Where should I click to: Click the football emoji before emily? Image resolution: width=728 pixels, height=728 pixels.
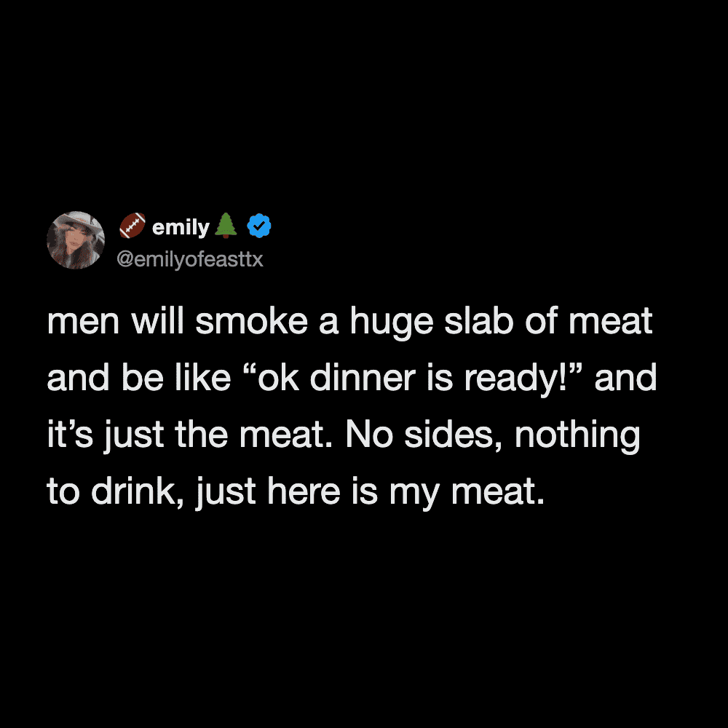(x=132, y=226)
